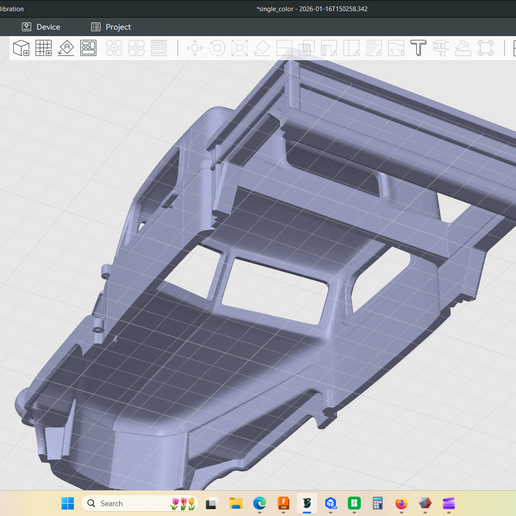Select the Cut tool icon
The height and width of the screenshot is (516, 516).
click(x=284, y=48)
